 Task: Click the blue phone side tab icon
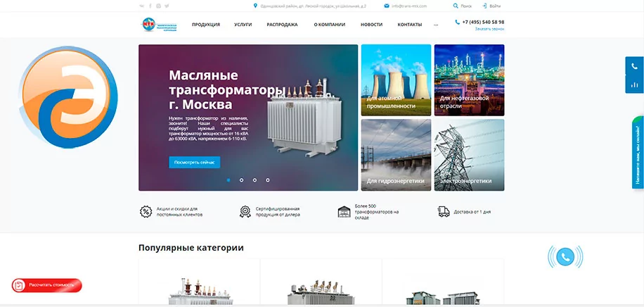point(635,66)
